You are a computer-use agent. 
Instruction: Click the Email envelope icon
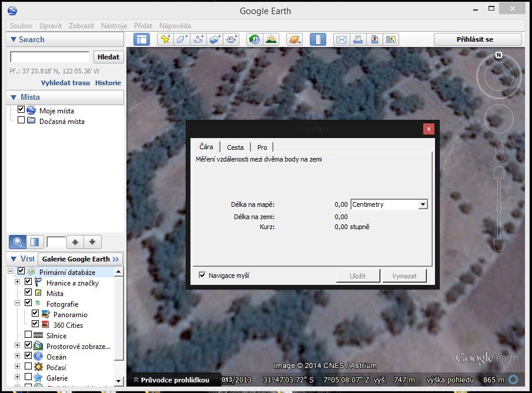[x=341, y=39]
